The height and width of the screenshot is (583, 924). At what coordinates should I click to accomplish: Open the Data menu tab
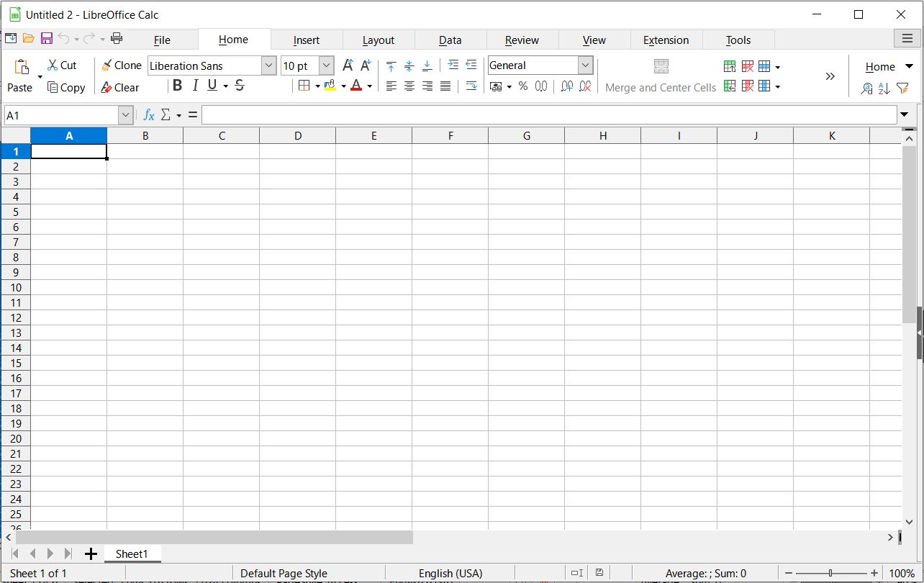(x=450, y=40)
